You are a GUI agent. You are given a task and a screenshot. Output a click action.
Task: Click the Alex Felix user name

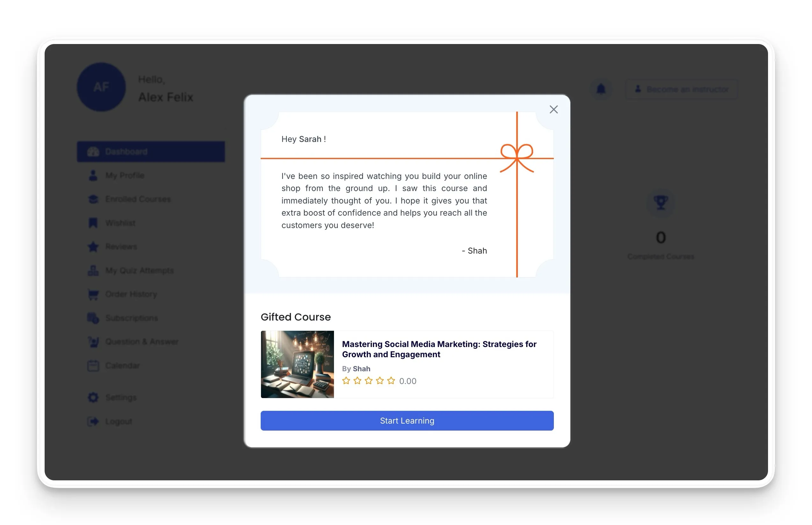pyautogui.click(x=166, y=97)
